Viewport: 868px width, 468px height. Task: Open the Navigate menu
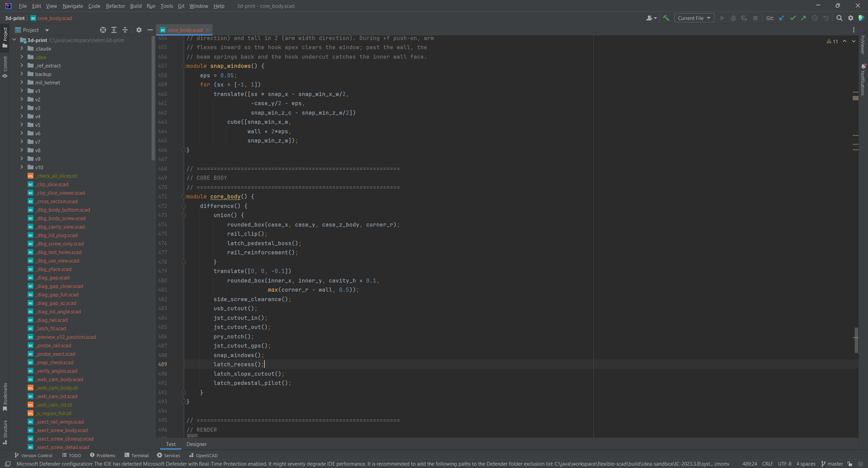click(x=73, y=6)
